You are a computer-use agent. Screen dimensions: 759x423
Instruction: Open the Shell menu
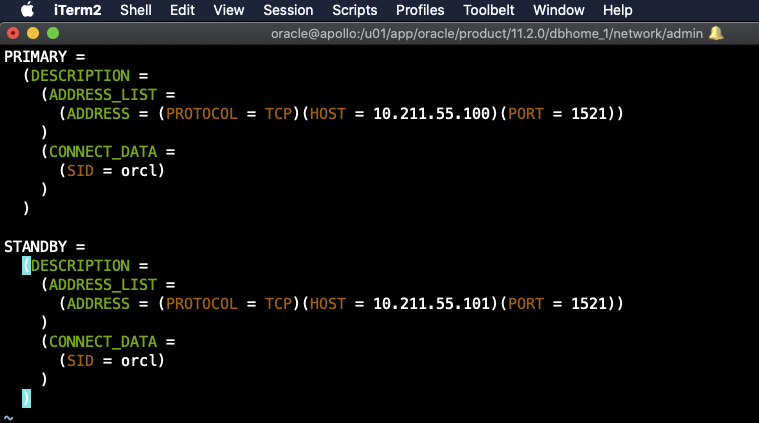[136, 10]
